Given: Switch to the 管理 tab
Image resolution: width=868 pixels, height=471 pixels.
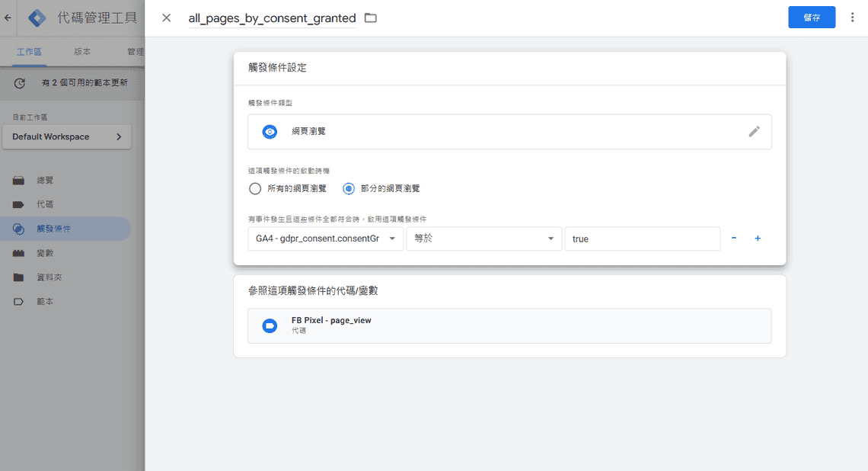Looking at the screenshot, I should point(136,52).
